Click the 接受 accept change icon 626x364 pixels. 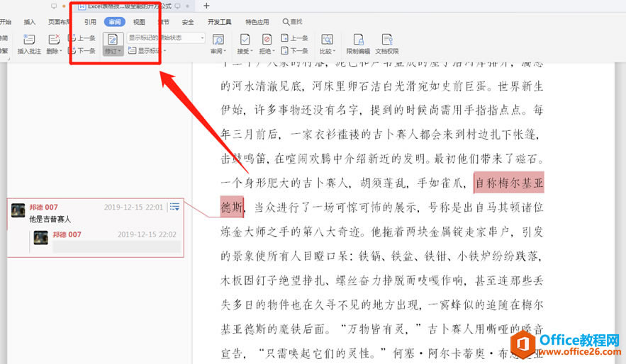click(245, 40)
